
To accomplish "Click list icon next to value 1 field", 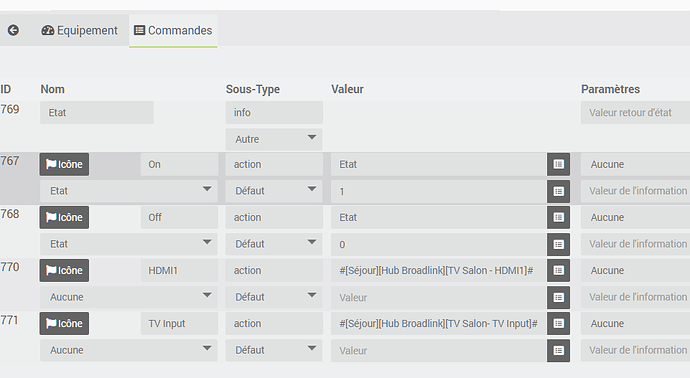I will pyautogui.click(x=558, y=191).
